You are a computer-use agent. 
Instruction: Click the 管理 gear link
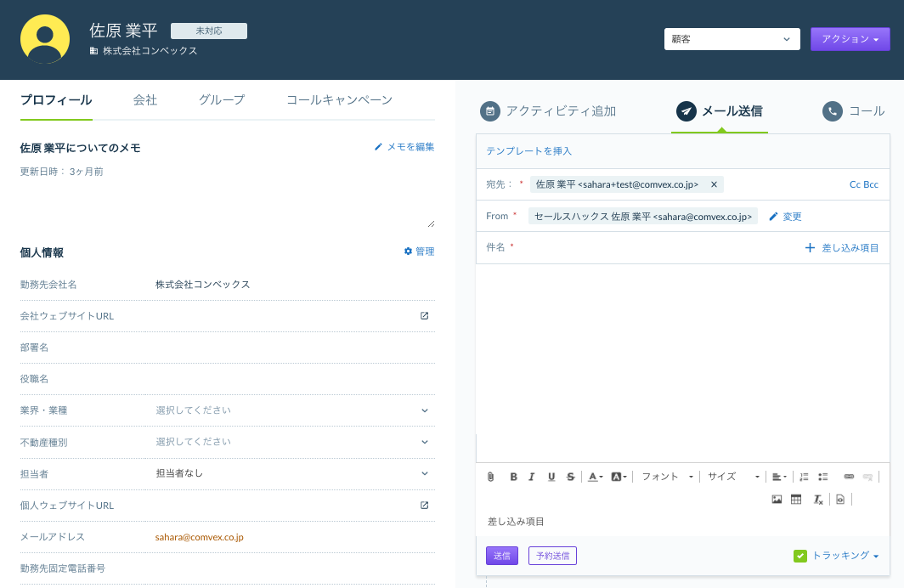tap(419, 252)
